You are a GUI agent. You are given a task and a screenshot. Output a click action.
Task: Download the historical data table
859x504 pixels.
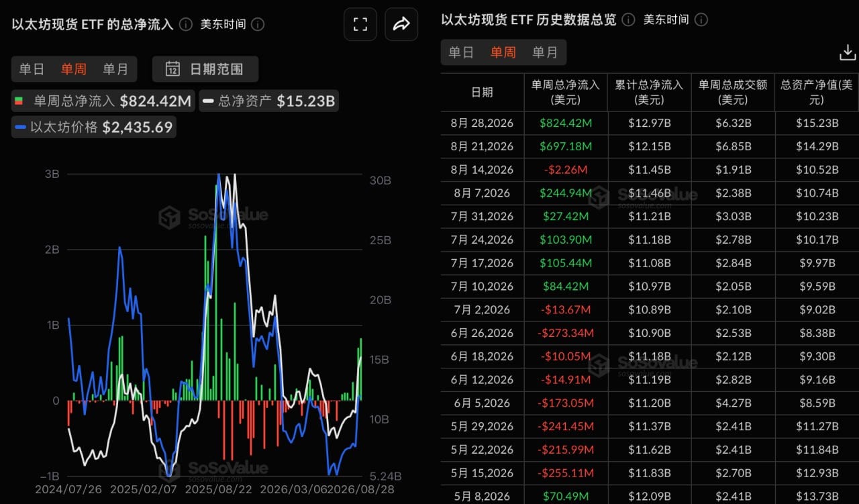click(x=848, y=52)
